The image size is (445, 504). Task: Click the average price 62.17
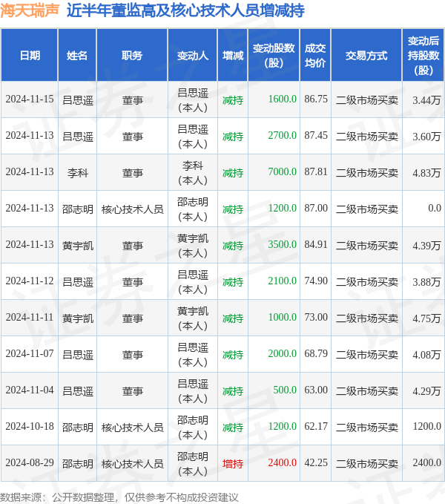click(x=316, y=426)
